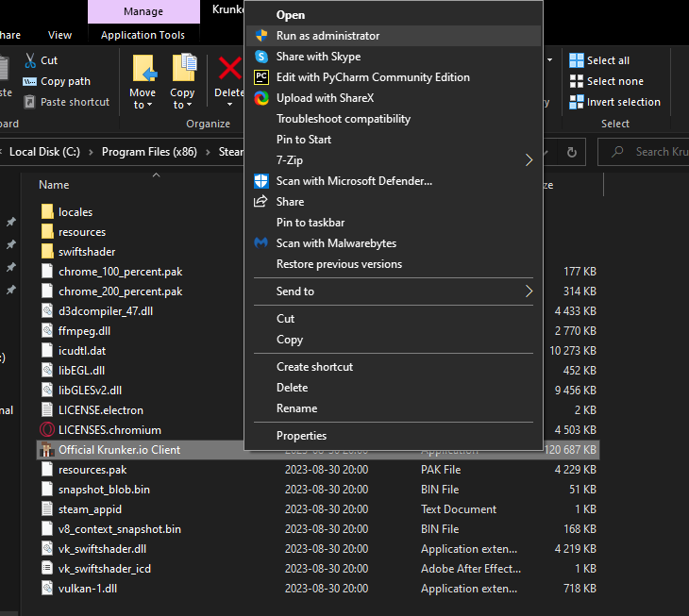Select d3dcompiler_47.dll file
The height and width of the screenshot is (616, 689).
click(x=106, y=311)
